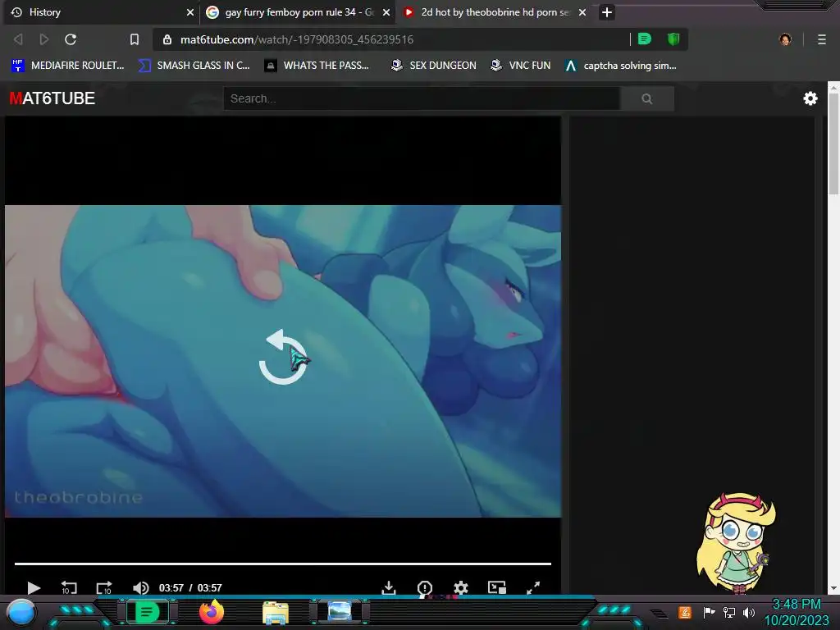Launch Firefox from the taskbar
This screenshot has width=840, height=630.
pyautogui.click(x=212, y=612)
